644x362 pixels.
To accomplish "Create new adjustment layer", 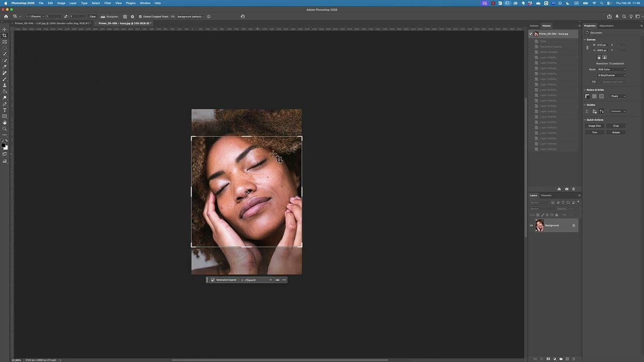I will 554,359.
